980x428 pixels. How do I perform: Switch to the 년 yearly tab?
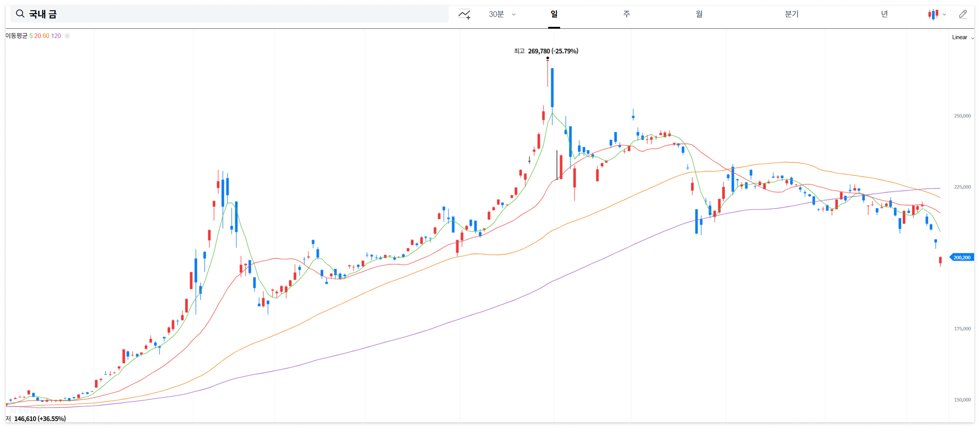coord(884,14)
